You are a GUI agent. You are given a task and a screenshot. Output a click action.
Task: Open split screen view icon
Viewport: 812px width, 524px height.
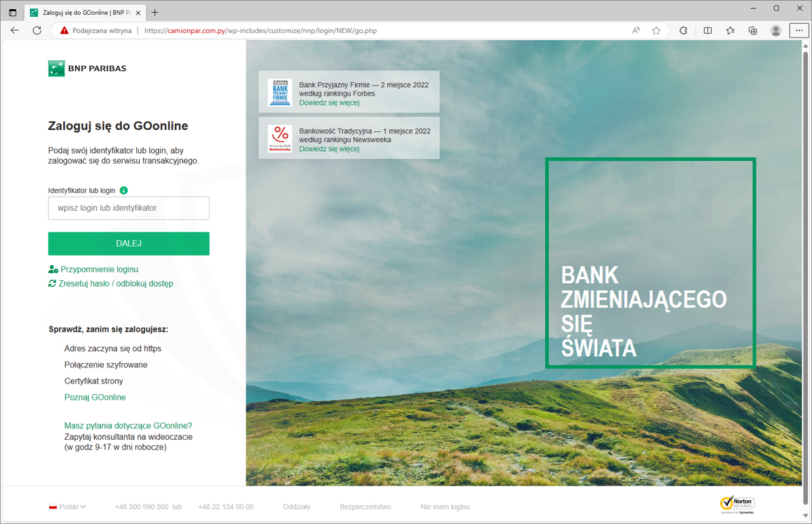click(708, 31)
